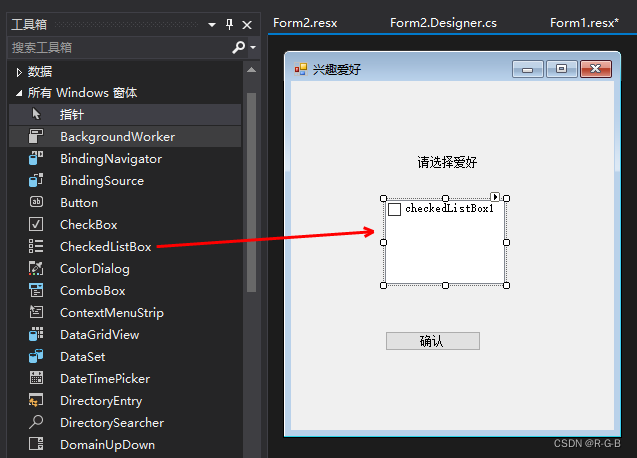Click the BindingSource icon
Image resolution: width=637 pixels, height=458 pixels.
click(36, 180)
